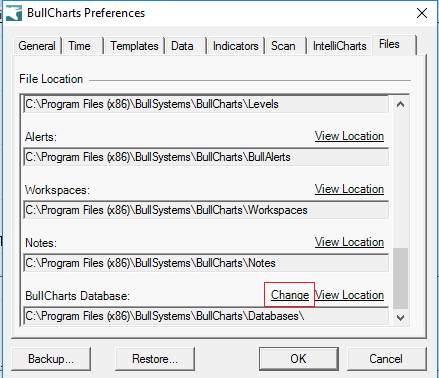This screenshot has height=378, width=439.
Task: Switch to the General tab
Action: pos(37,46)
